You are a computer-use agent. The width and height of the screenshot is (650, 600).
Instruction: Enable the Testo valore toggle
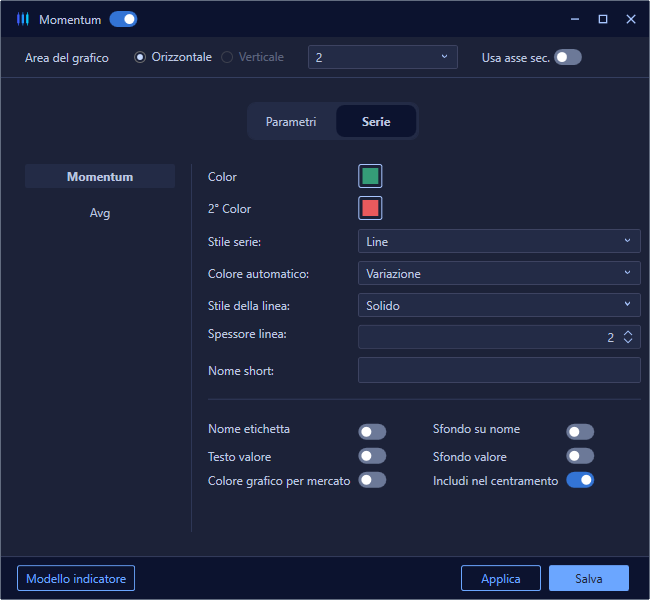click(372, 456)
